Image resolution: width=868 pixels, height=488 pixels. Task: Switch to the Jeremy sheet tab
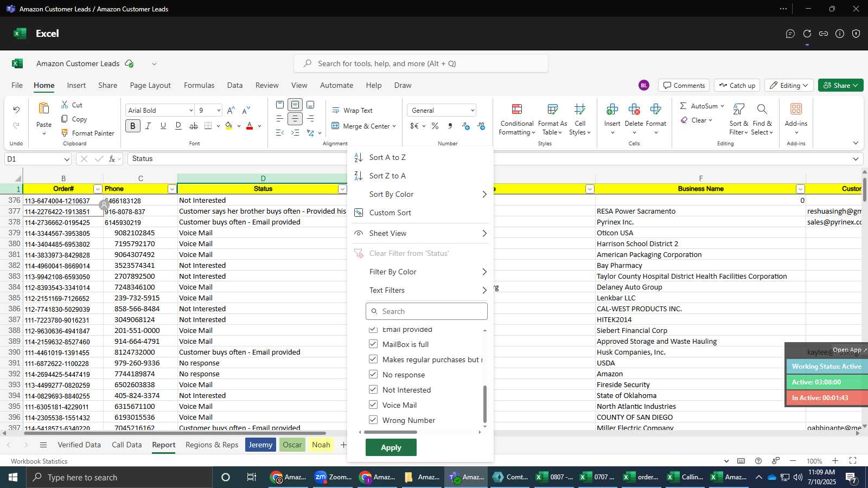(260, 445)
